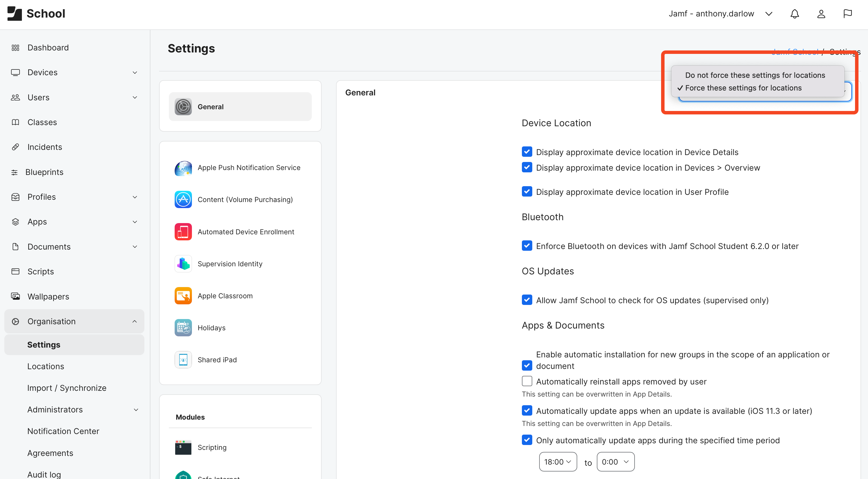Open Supervision Identity settings
The image size is (868, 479).
click(240, 264)
